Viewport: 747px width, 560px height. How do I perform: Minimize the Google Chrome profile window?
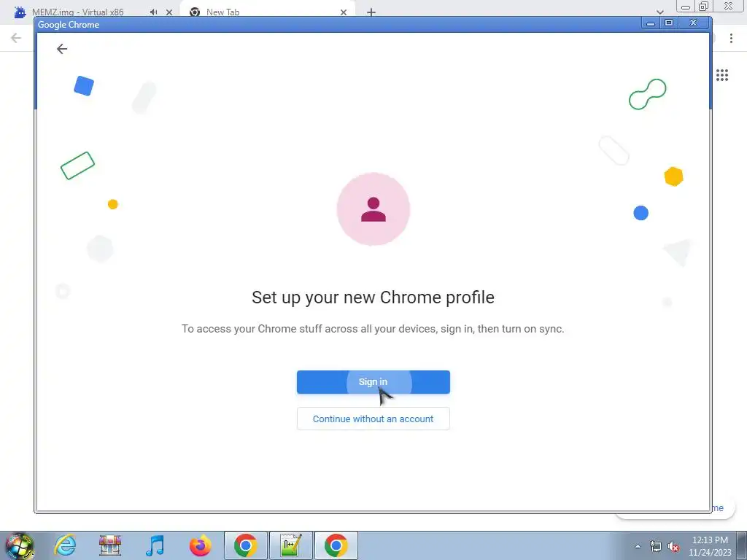650,23
